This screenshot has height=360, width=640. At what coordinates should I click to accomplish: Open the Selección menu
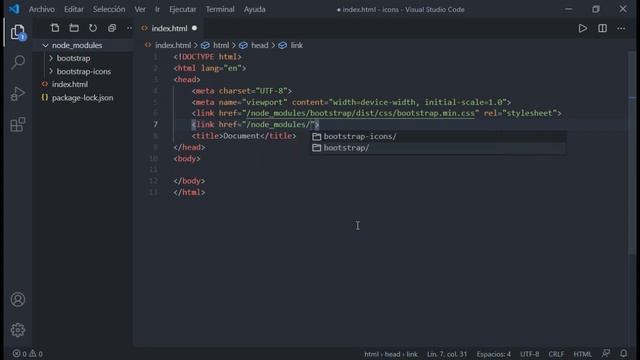[109, 9]
